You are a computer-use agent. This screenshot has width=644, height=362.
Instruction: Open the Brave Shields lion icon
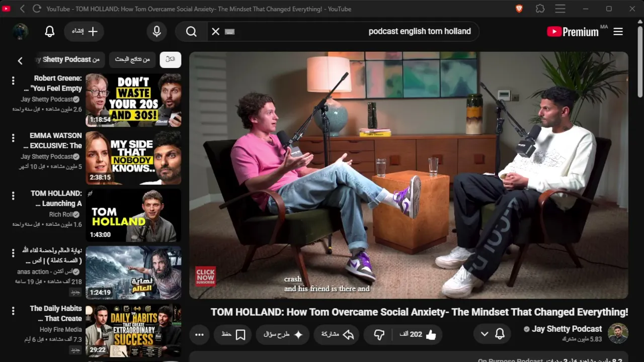tap(519, 9)
